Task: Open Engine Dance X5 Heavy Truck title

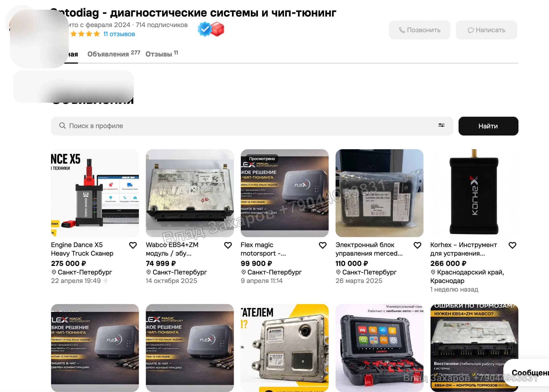Action: tap(82, 249)
